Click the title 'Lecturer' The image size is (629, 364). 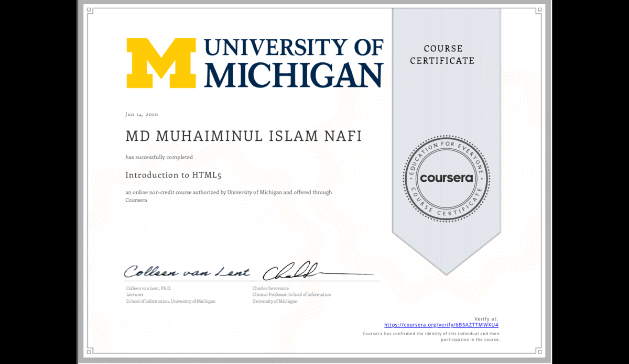point(135,295)
